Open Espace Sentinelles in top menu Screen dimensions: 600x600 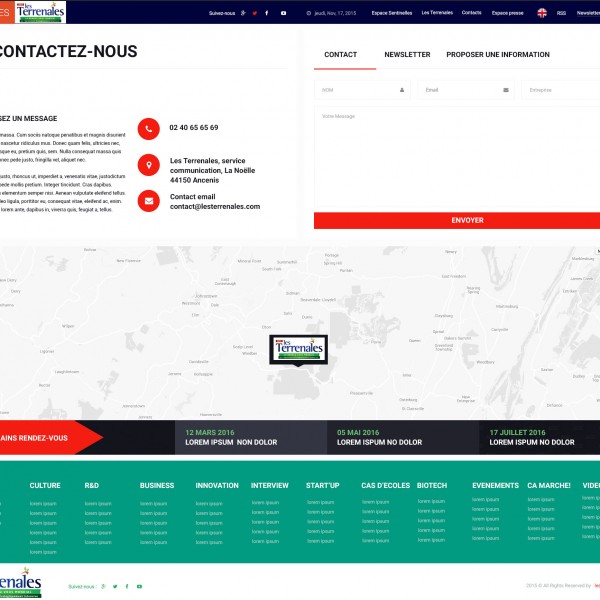[391, 13]
